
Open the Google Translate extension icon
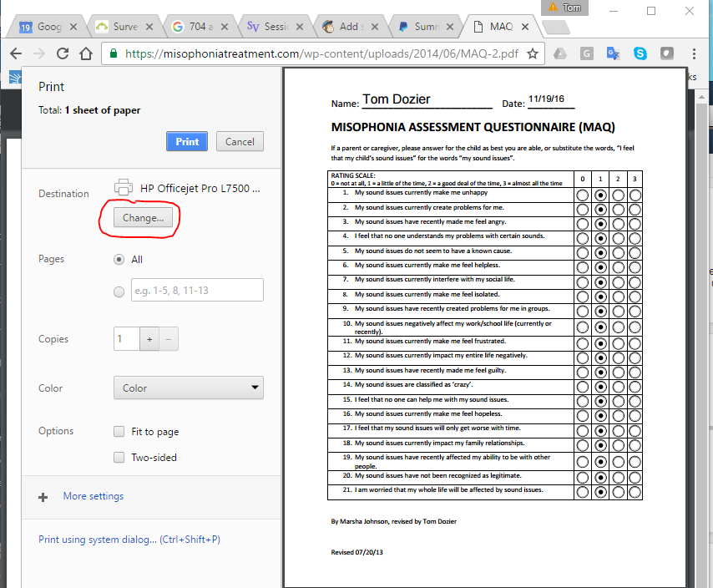tap(614, 53)
